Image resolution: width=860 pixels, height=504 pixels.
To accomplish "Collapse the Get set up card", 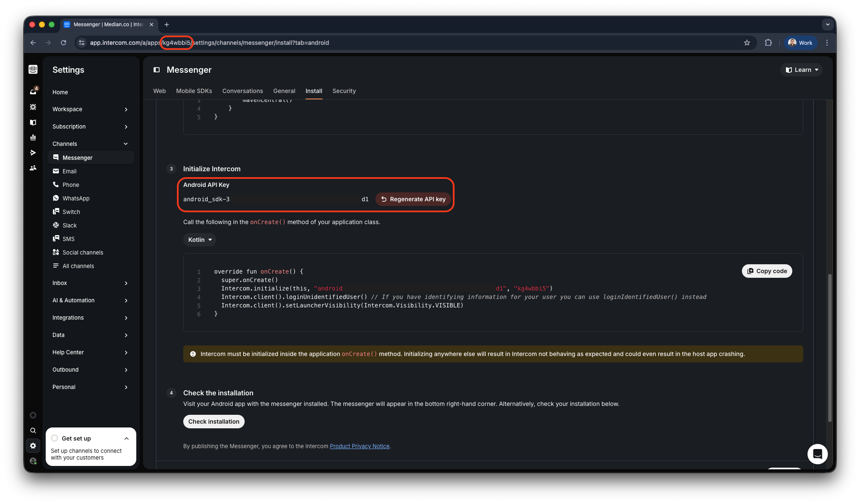I will (127, 438).
